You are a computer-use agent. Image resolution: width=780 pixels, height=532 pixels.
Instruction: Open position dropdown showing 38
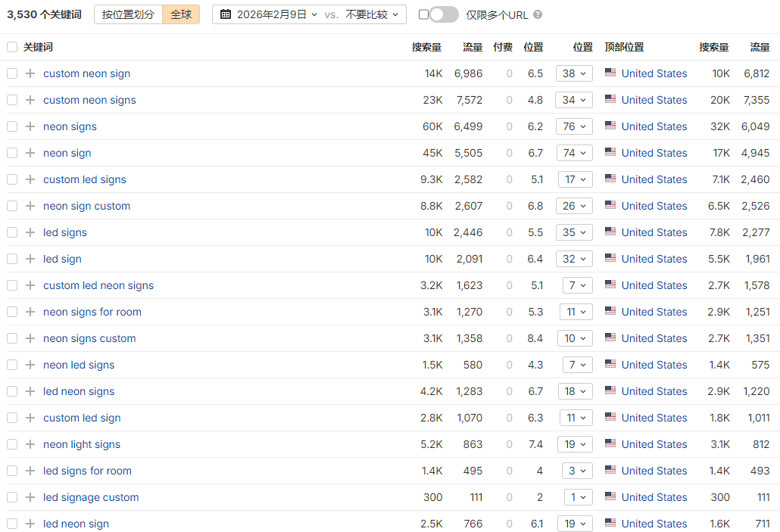(x=574, y=73)
